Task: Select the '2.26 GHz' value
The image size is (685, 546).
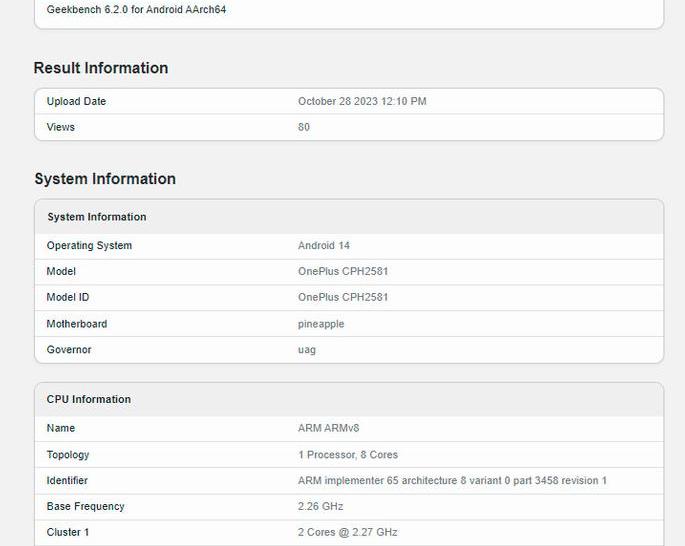Action: tap(321, 507)
